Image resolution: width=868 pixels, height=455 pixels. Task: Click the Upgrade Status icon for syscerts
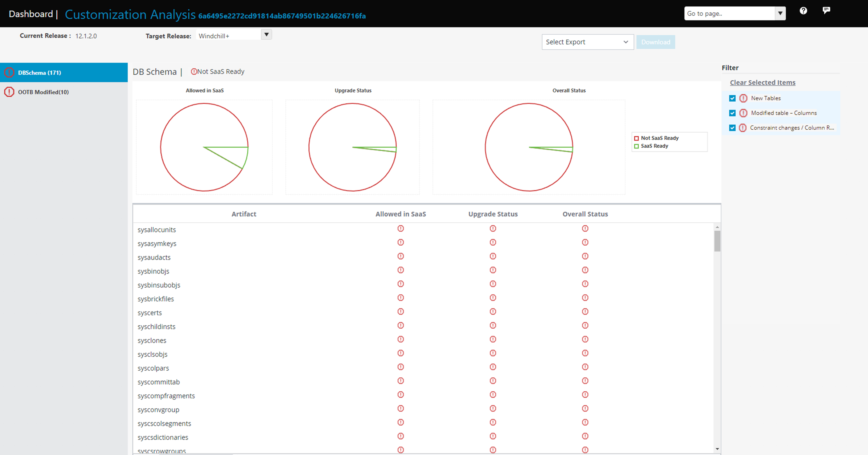493,312
